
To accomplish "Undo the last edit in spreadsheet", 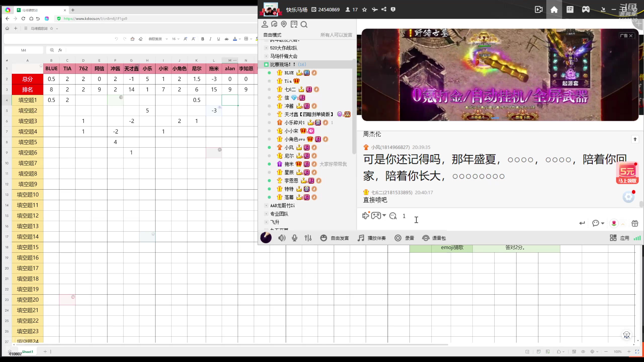I will [x=116, y=39].
